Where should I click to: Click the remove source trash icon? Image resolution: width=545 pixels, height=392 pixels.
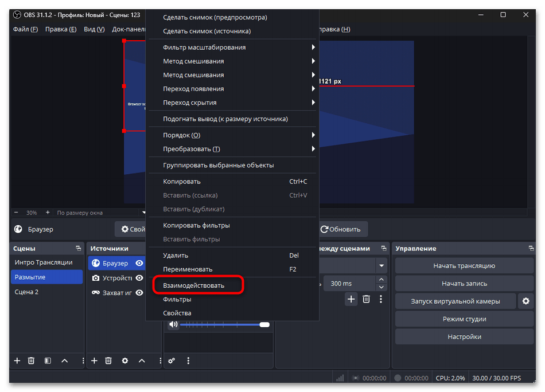point(108,360)
